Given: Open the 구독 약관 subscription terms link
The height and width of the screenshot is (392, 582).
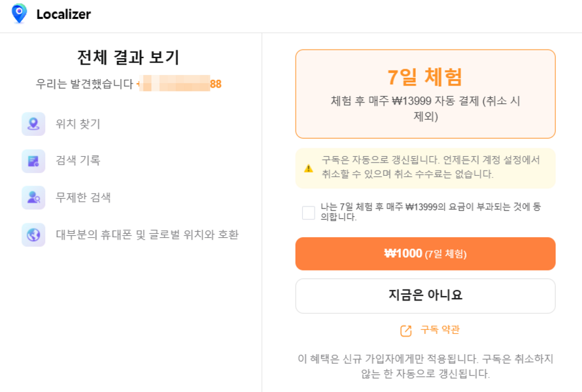Looking at the screenshot, I should [x=440, y=330].
